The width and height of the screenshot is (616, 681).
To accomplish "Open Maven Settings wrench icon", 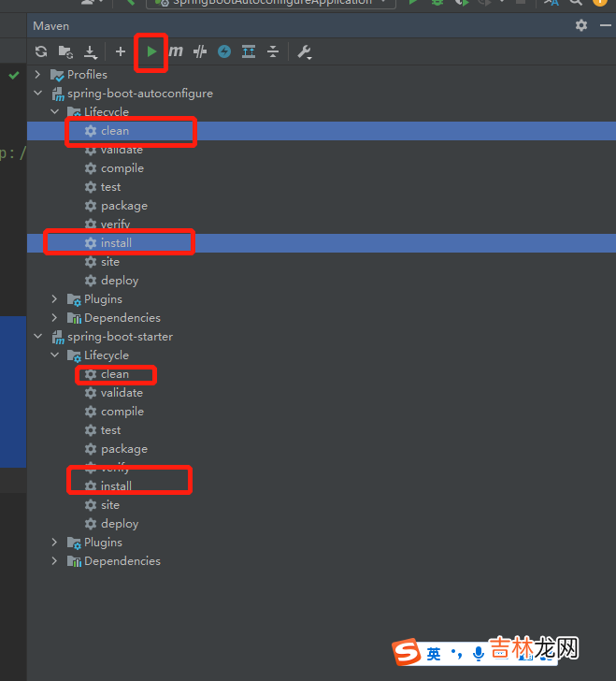I will coord(305,52).
